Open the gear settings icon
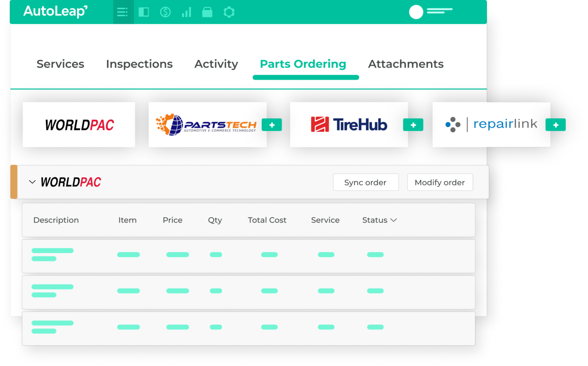The image size is (588, 366). point(229,12)
